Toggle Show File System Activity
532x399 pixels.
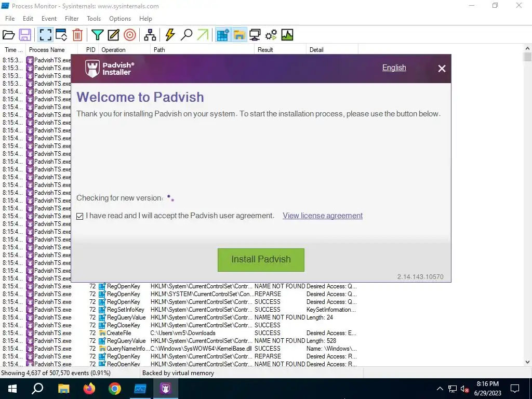tap(239, 35)
